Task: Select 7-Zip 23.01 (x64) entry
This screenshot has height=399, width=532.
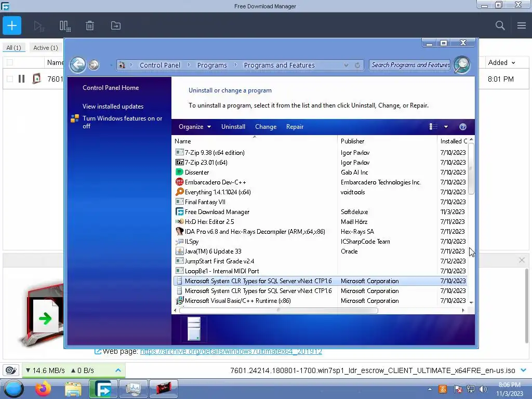Action: [320, 163]
